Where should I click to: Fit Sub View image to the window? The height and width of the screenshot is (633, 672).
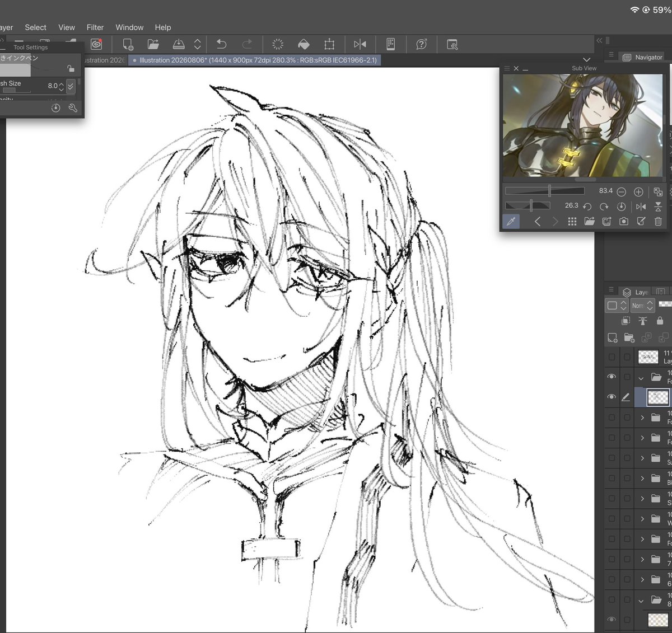(x=658, y=191)
